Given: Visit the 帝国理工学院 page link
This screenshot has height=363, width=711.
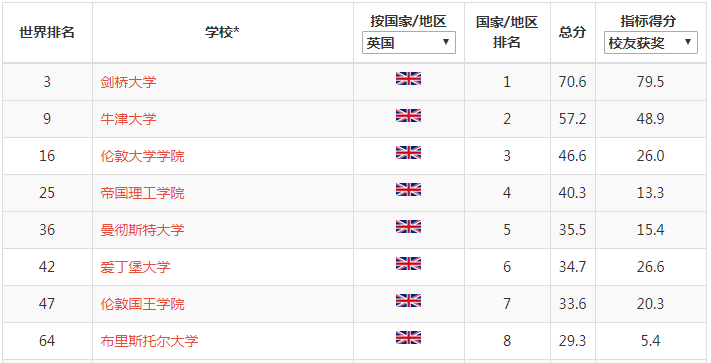Looking at the screenshot, I should click(142, 193).
